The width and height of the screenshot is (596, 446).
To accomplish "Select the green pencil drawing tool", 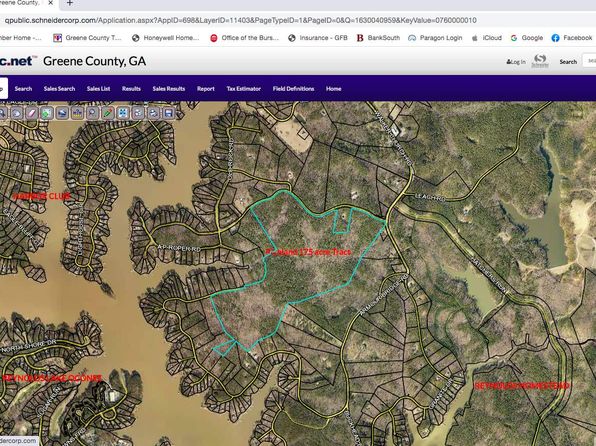I will point(108,113).
